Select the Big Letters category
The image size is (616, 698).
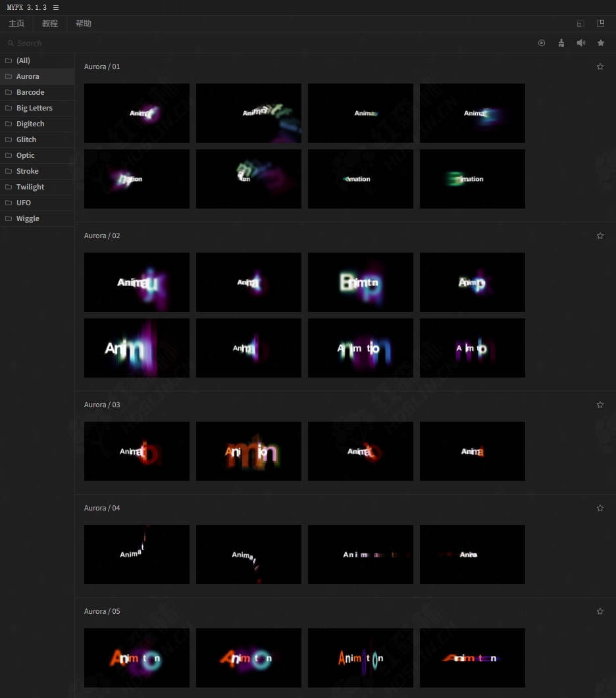click(38, 108)
